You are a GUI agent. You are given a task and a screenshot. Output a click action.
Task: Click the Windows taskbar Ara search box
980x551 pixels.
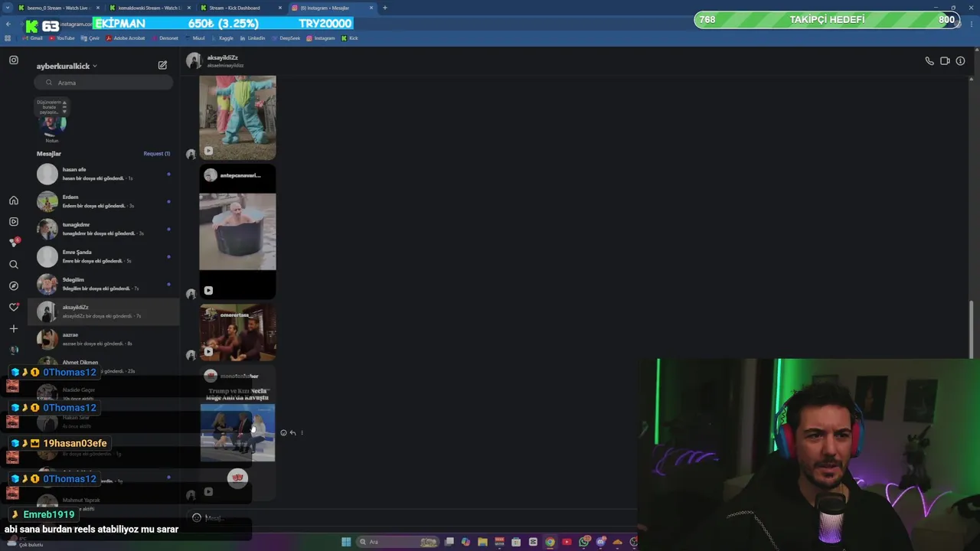(397, 542)
